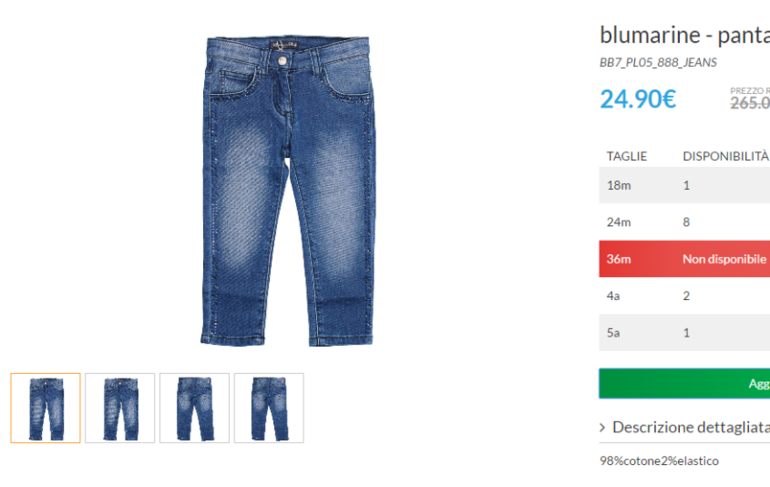
Task: Pick size 5a row
Action: coord(685,332)
